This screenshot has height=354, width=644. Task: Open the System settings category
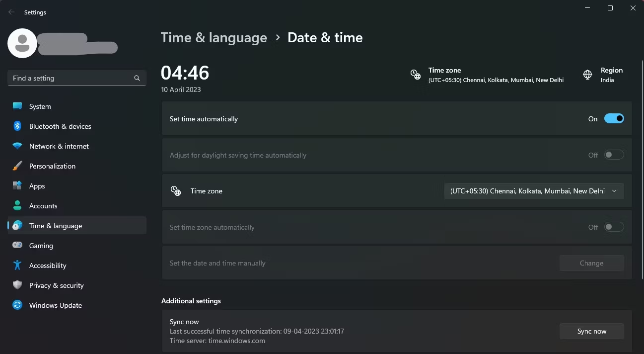77,106
